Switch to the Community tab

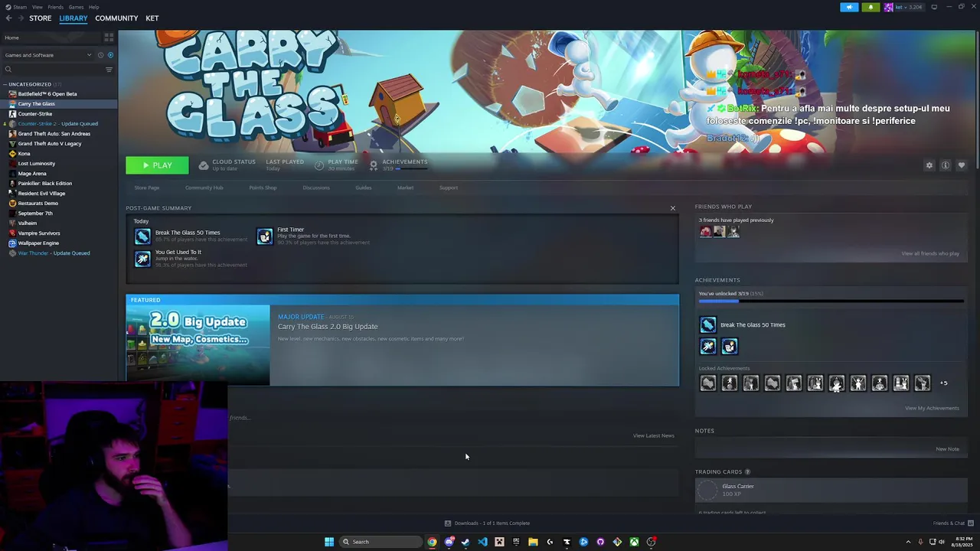[116, 18]
